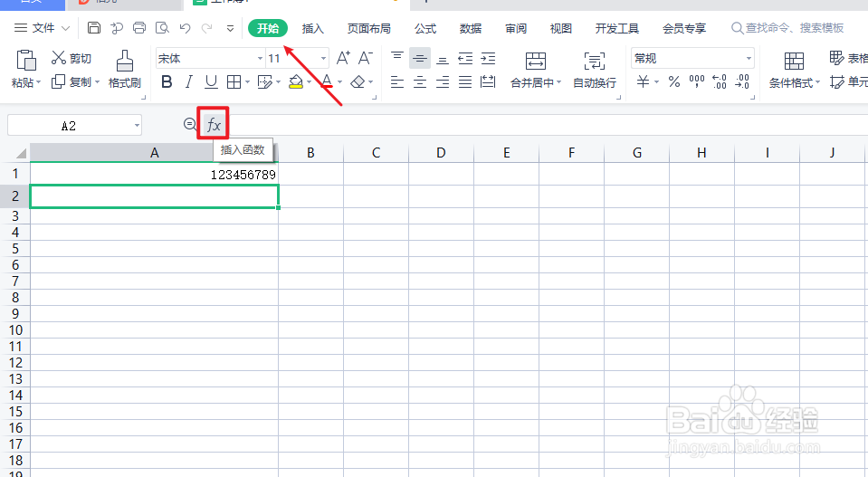Apply thousands separator 000 format

[696, 81]
